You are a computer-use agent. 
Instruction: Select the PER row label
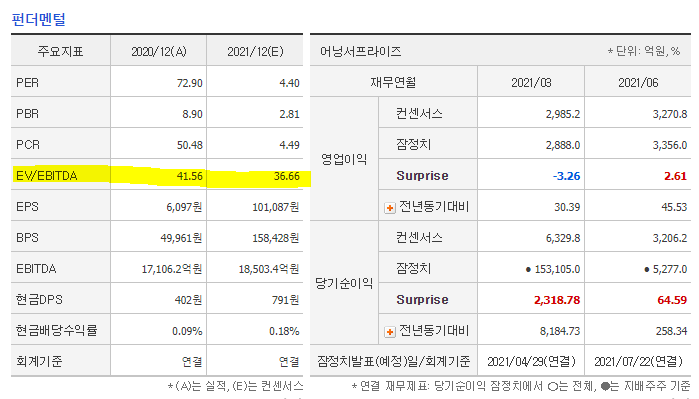click(28, 83)
